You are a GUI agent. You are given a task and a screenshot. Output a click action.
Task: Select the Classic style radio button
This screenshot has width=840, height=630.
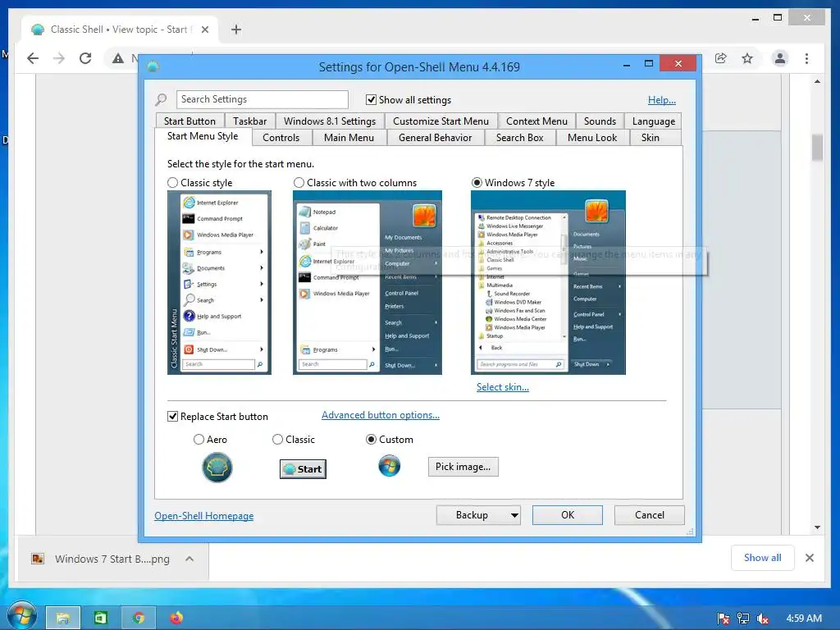[172, 183]
